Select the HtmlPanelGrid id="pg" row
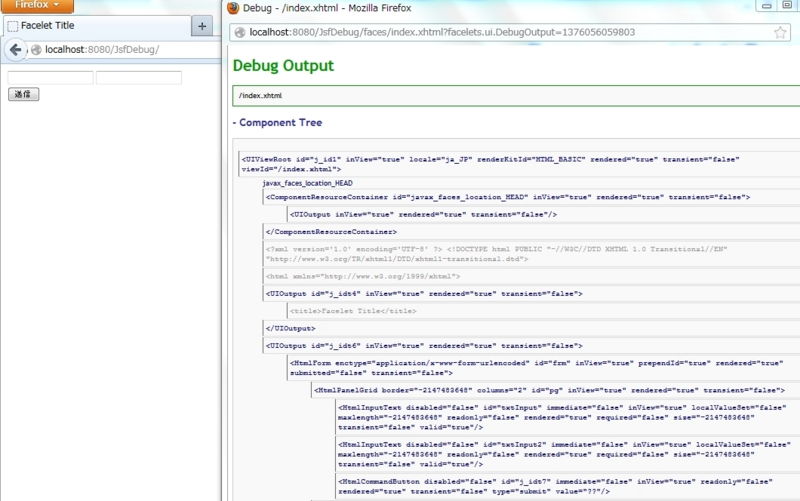Screen dimensions: 800x501 point(556,390)
